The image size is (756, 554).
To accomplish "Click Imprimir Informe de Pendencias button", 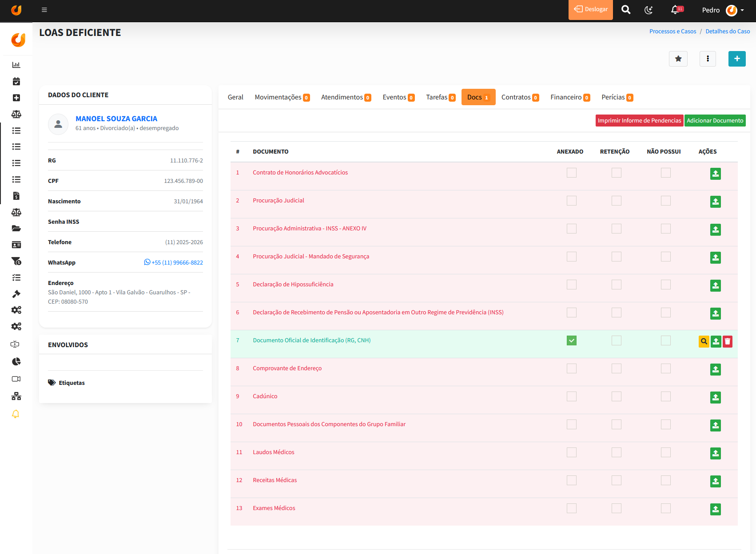I will [639, 121].
